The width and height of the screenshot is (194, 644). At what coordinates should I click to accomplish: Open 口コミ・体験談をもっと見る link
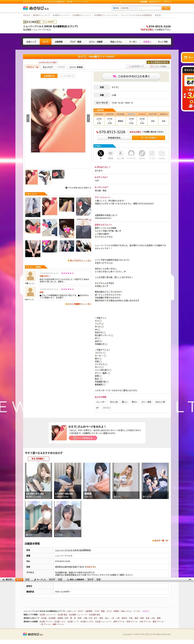click(78, 304)
